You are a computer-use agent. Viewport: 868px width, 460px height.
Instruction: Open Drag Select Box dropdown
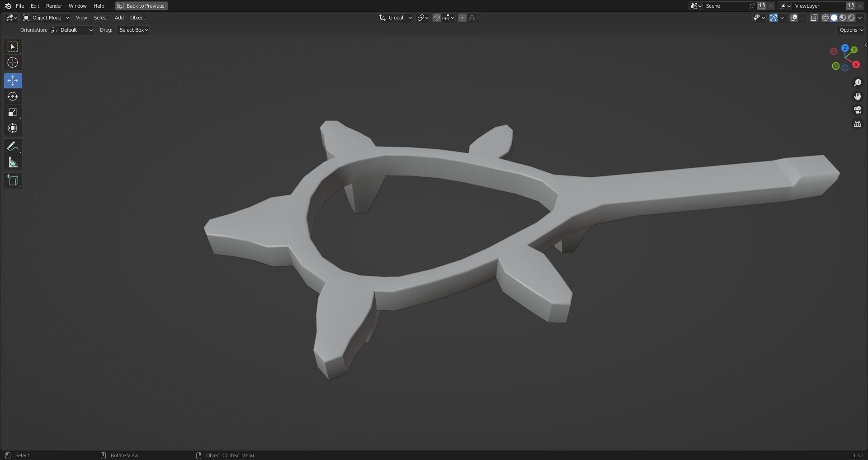pyautogui.click(x=133, y=30)
